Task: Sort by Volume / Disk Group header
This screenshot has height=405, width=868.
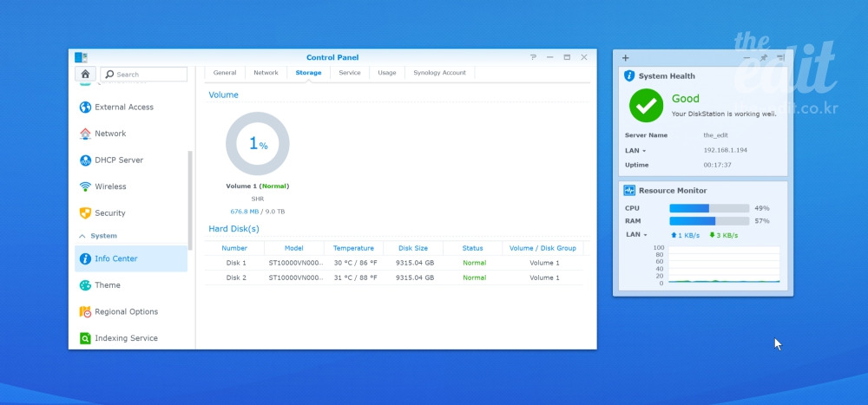Action: pos(543,248)
